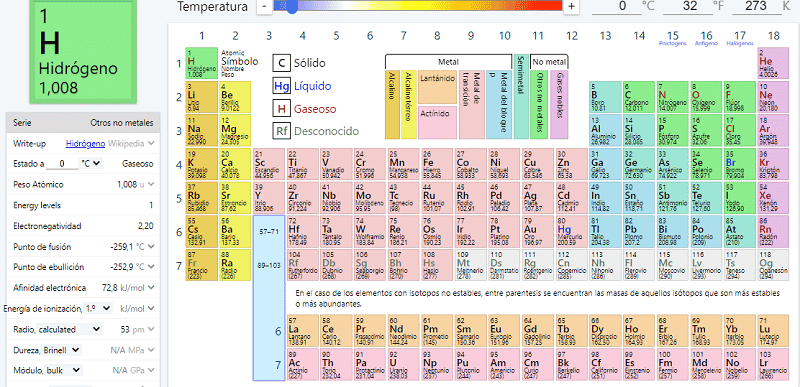This screenshot has width=800, height=387.
Task: Select the 57–71 lanthanide range block
Action: click(269, 231)
